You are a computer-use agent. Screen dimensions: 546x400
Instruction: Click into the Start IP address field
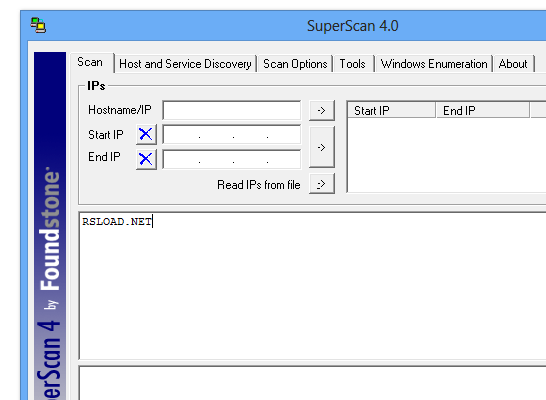(x=232, y=134)
